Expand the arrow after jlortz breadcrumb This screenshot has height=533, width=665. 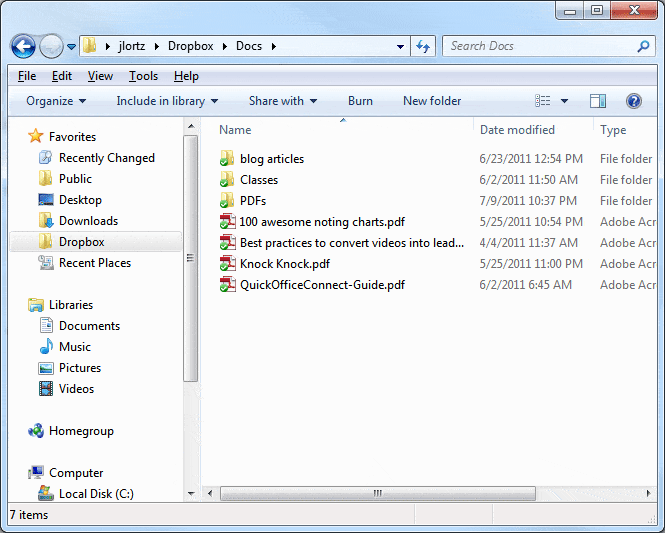157,46
